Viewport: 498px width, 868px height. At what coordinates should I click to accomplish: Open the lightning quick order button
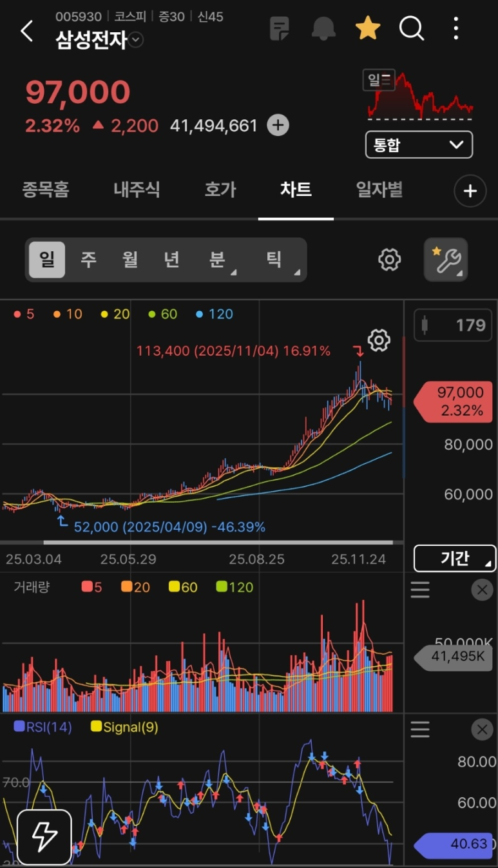tap(44, 836)
